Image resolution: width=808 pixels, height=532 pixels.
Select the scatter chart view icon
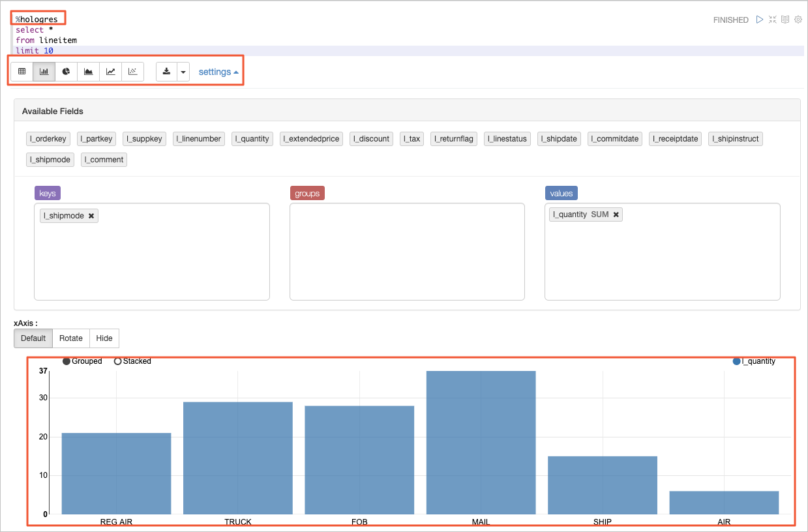click(133, 72)
